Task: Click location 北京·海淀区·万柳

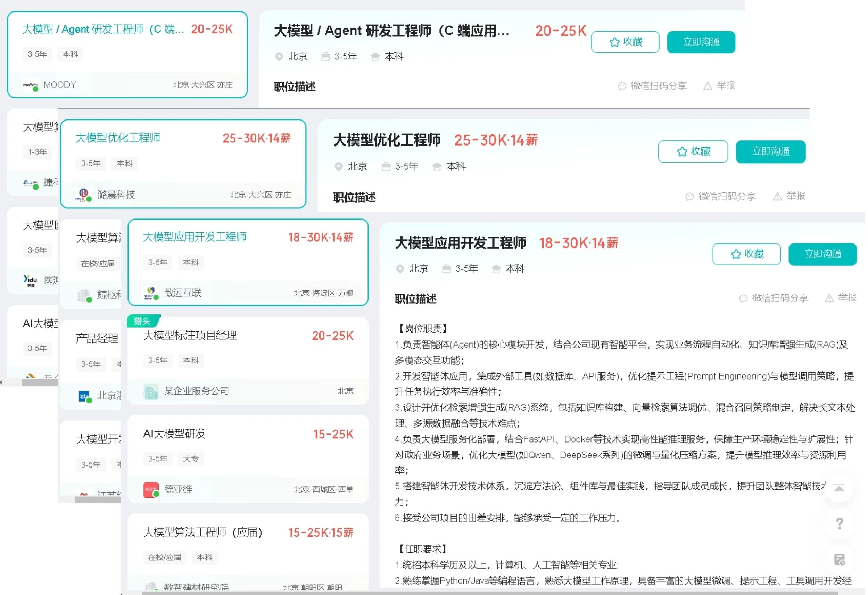Action: pyautogui.click(x=323, y=293)
